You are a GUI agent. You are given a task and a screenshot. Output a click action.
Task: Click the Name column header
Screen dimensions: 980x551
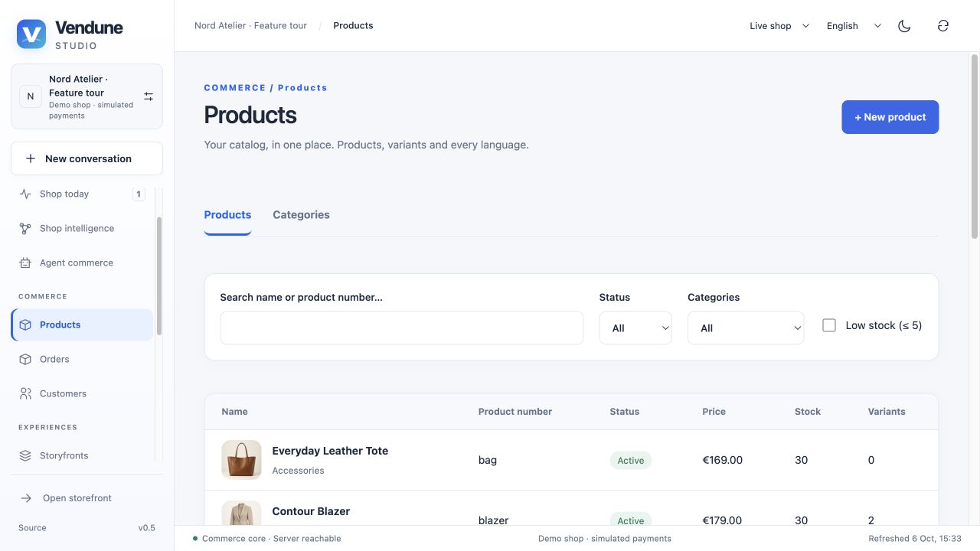(x=234, y=412)
